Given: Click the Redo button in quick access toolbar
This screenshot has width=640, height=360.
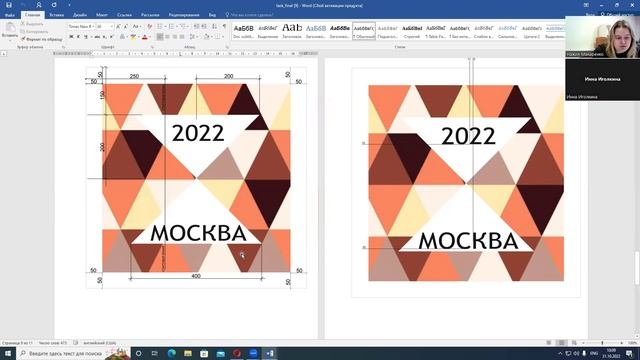Looking at the screenshot, I should tap(54, 5).
